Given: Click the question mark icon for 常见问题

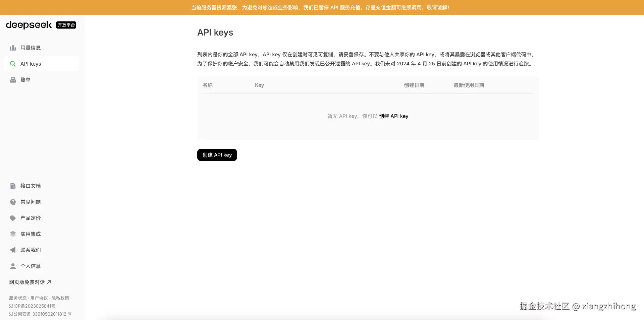Looking at the screenshot, I should coord(13,202).
